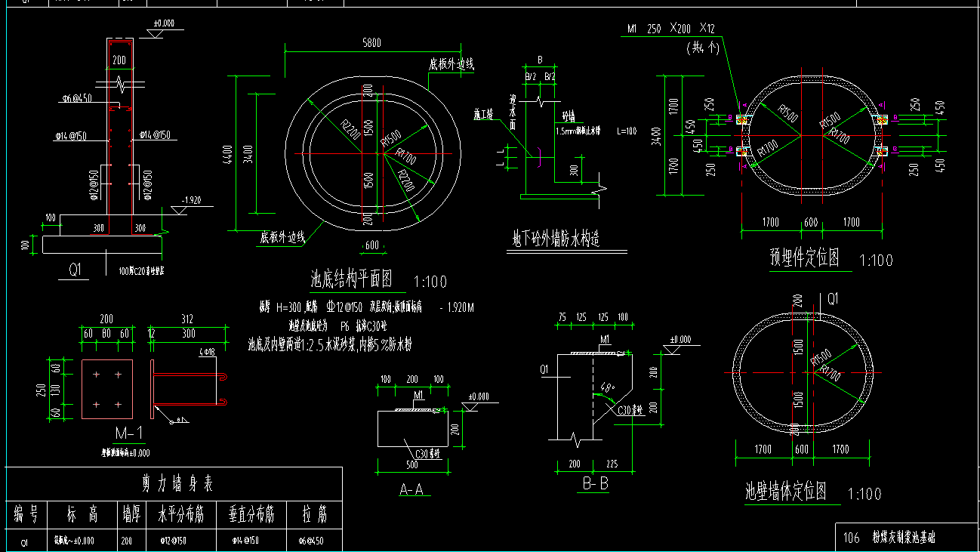Viewport: 980px width, 552px height.
Task: Select the drawing title 地下砼外墙防水构造
Action: 556,239
